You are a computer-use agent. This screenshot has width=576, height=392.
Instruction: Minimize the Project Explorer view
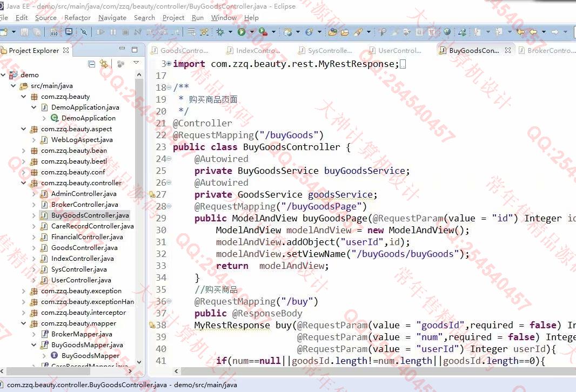[x=122, y=49]
